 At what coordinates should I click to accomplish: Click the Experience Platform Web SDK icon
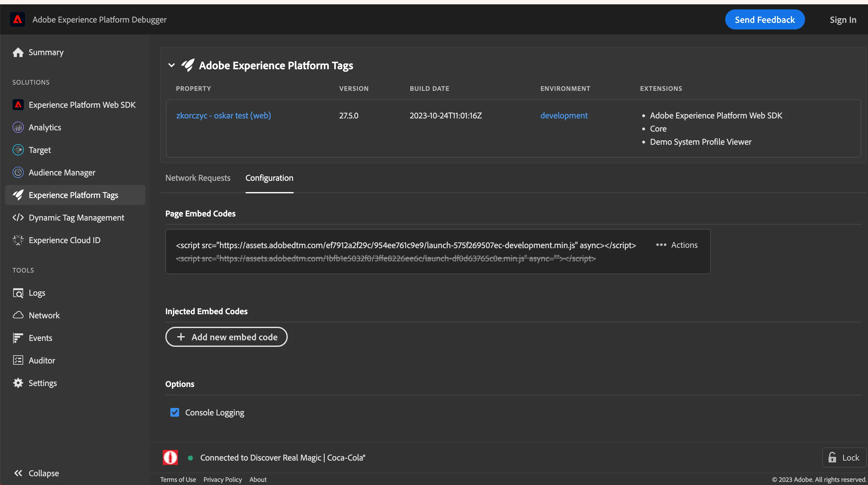[x=18, y=105]
